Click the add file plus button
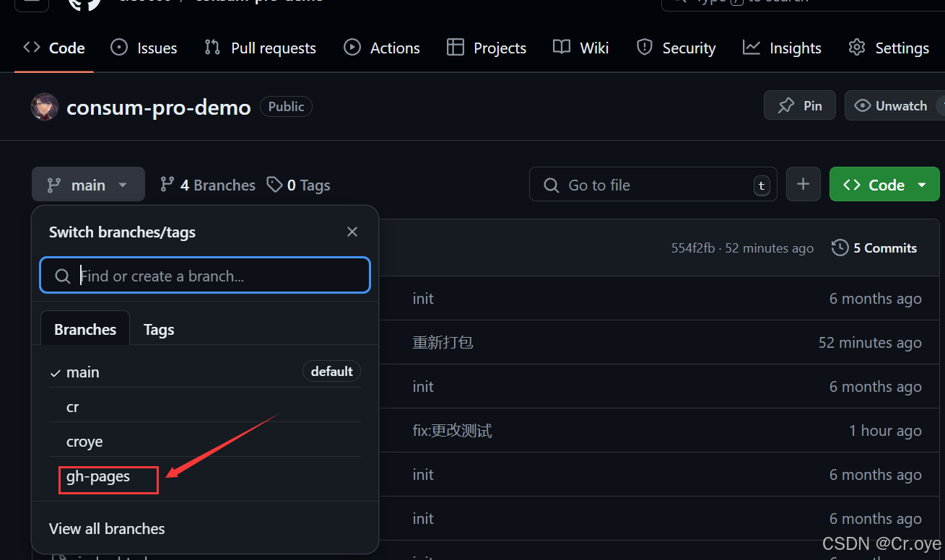945x560 pixels. [x=803, y=185]
